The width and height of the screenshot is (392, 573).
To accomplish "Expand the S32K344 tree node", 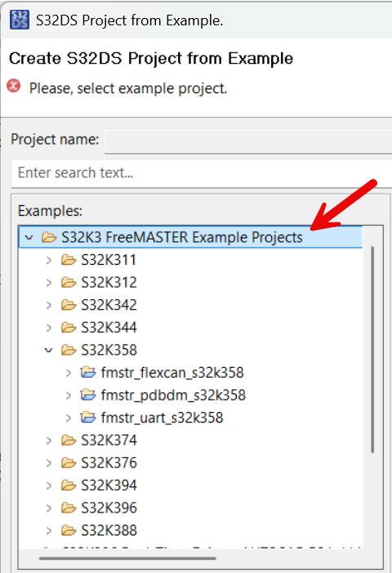I will click(x=49, y=328).
